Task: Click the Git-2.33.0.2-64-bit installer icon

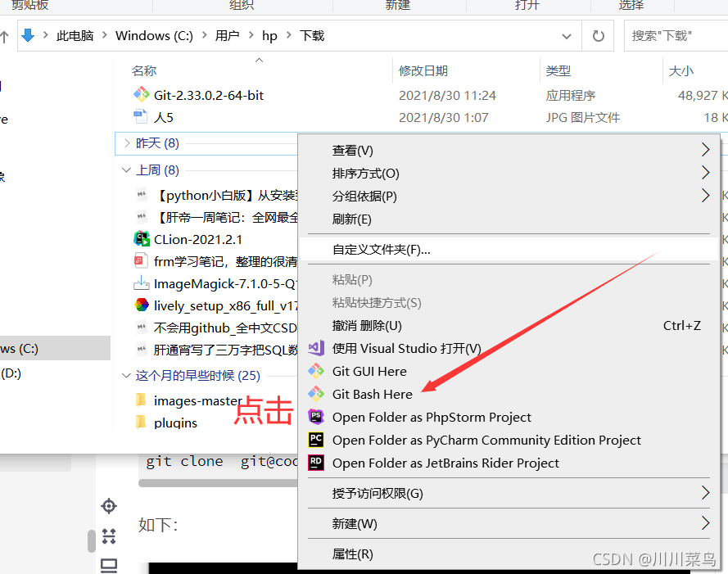Action: tap(141, 95)
